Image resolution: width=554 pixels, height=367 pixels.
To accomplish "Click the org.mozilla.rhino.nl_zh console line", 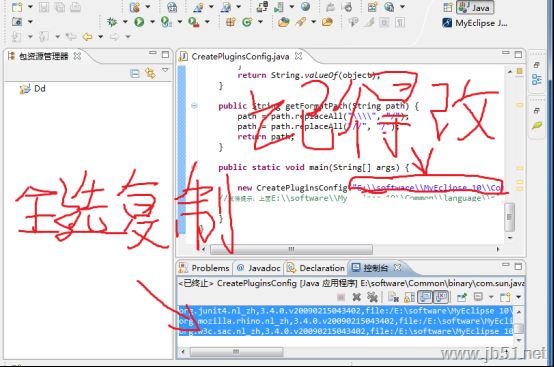I will tap(347, 321).
